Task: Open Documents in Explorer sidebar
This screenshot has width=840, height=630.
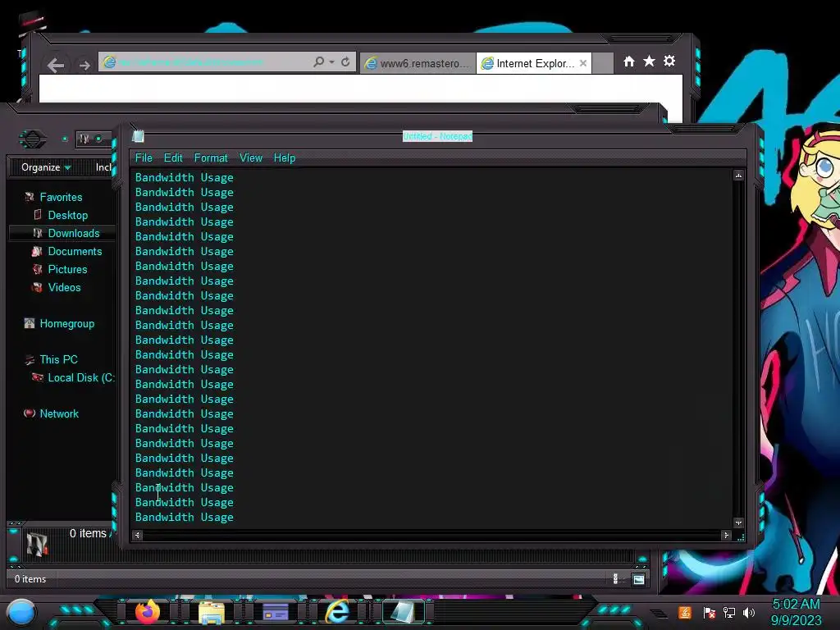Action: click(x=75, y=251)
